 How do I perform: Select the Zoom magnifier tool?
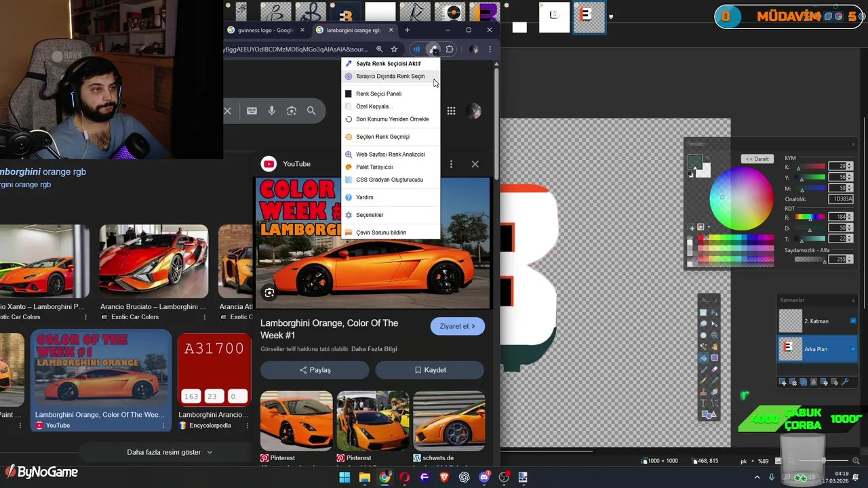715,335
